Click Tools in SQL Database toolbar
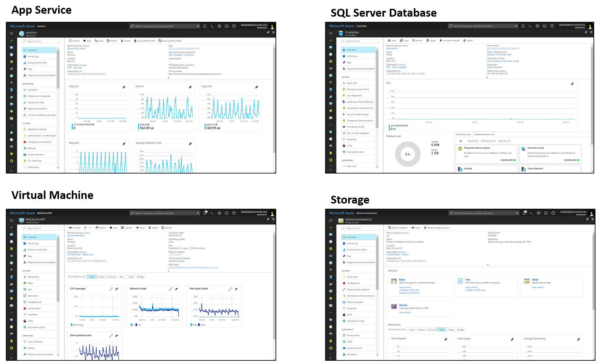 pyautogui.click(x=392, y=41)
